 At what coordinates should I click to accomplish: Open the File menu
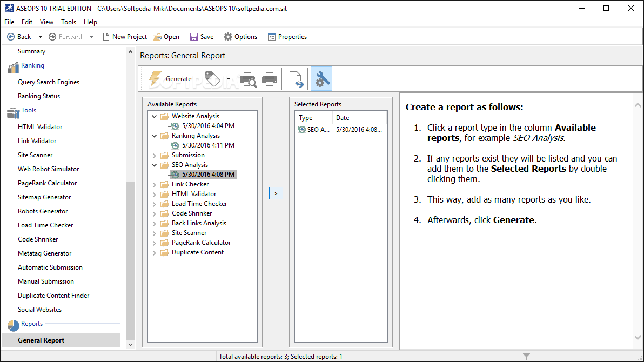click(9, 22)
